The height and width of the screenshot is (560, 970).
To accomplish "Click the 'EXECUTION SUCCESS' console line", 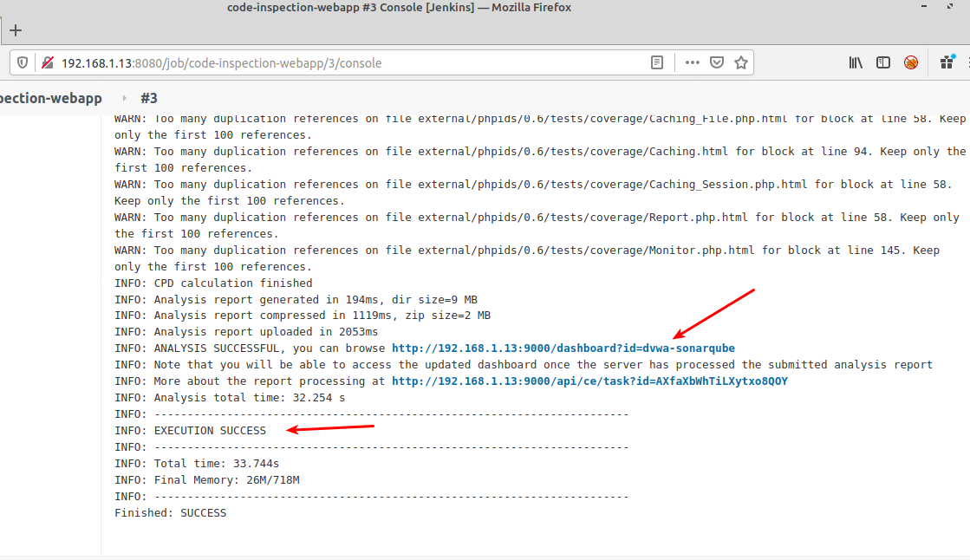I will [x=210, y=431].
